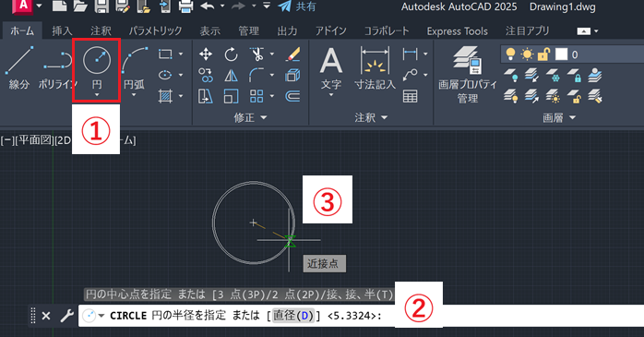Click the Redo arrow icon
Image resolution: width=644 pixels, height=337 pixels.
[239, 6]
